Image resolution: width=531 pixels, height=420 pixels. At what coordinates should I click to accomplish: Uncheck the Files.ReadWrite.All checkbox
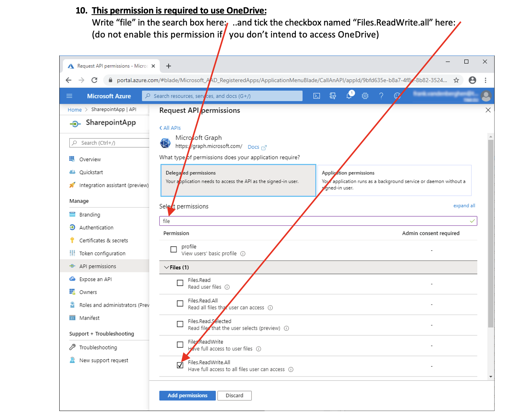(x=180, y=365)
